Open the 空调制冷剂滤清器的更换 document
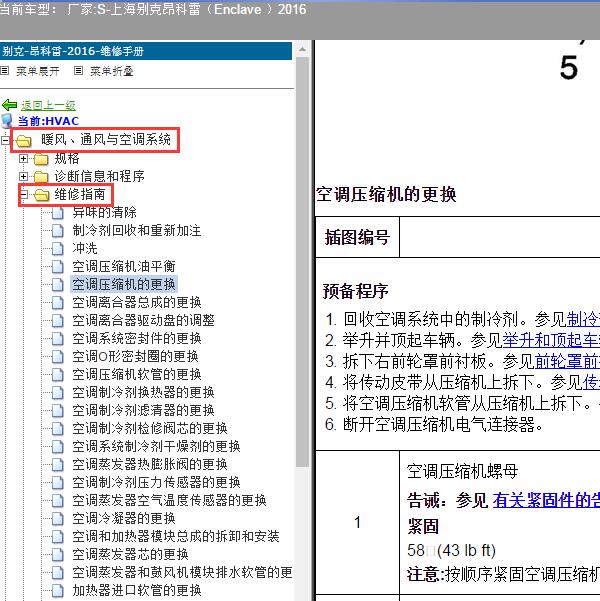 [143, 410]
